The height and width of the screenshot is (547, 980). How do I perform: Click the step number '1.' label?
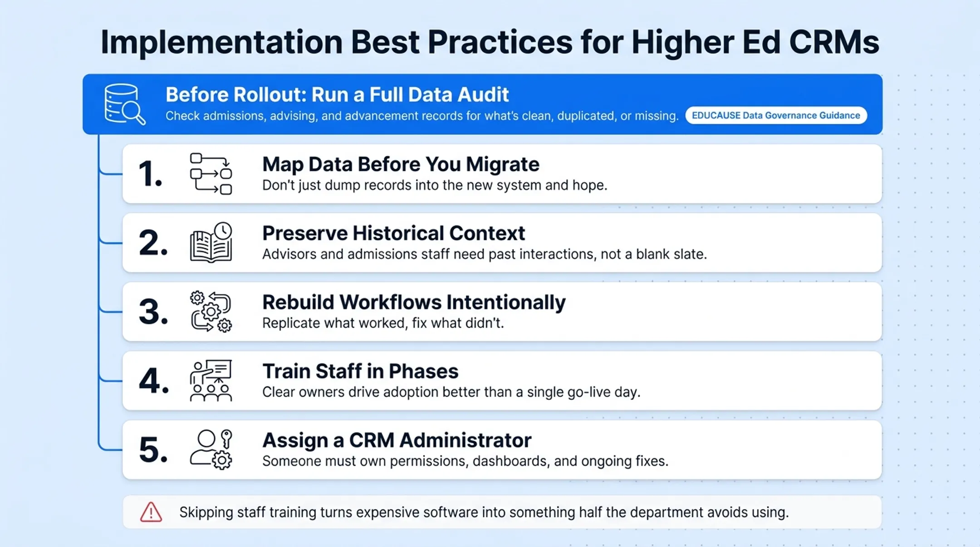(x=150, y=174)
